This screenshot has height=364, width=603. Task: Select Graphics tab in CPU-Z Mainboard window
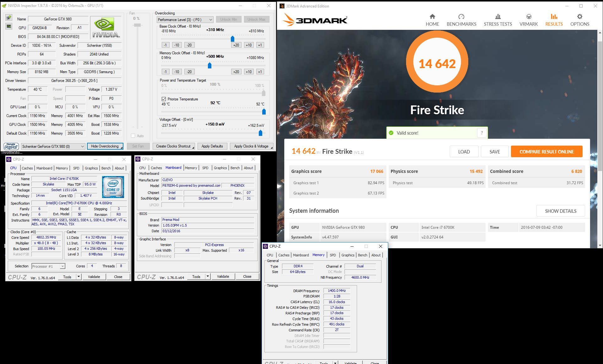point(220,168)
